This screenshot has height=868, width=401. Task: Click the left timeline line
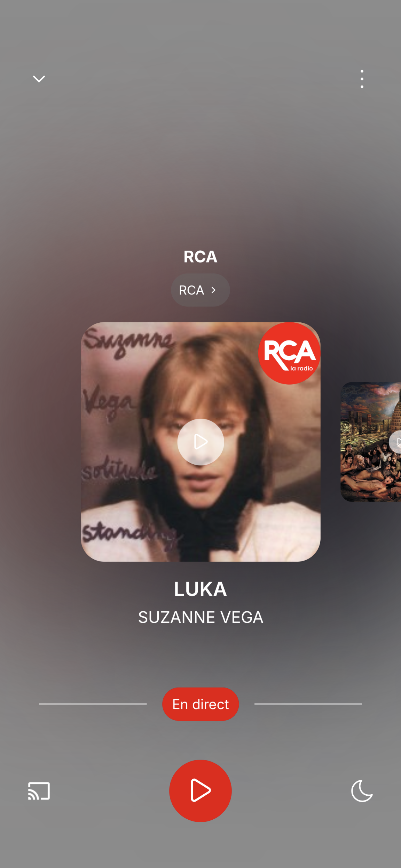pyautogui.click(x=93, y=704)
